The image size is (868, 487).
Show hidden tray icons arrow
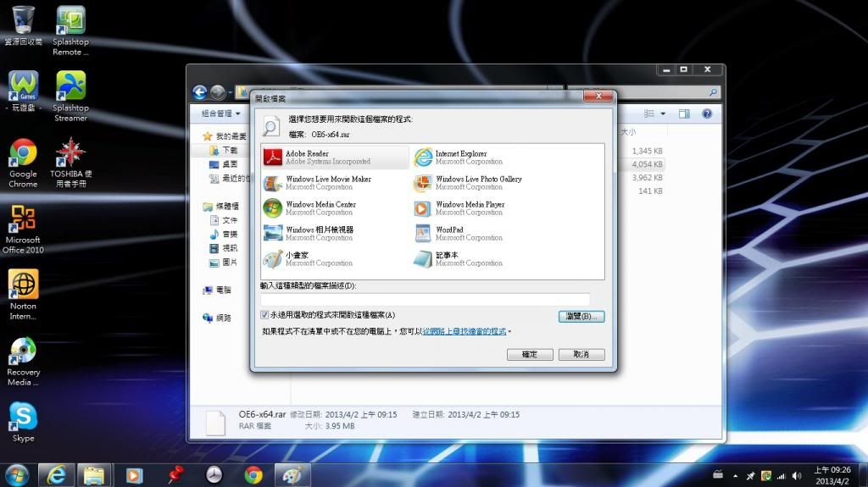(735, 476)
